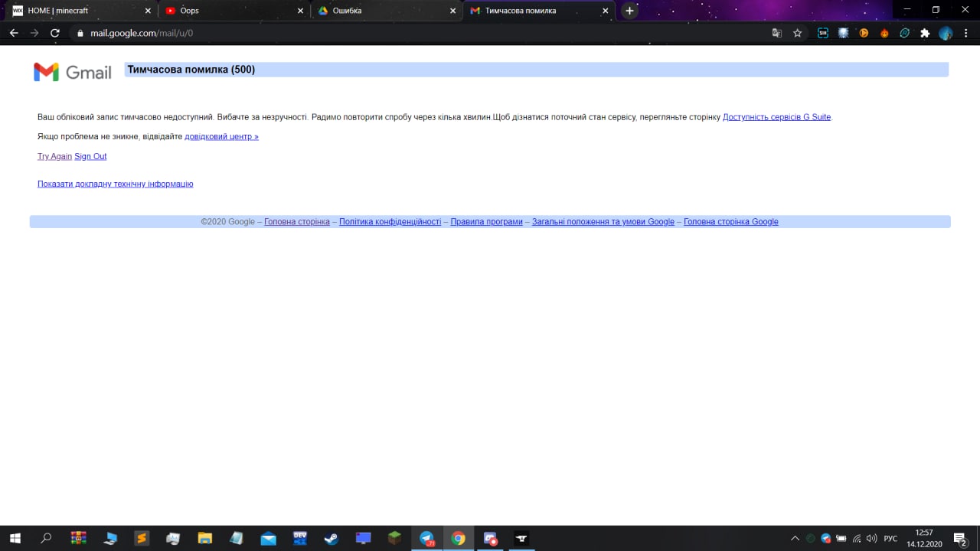Open the Extensions puzzle piece menu

point(925,33)
